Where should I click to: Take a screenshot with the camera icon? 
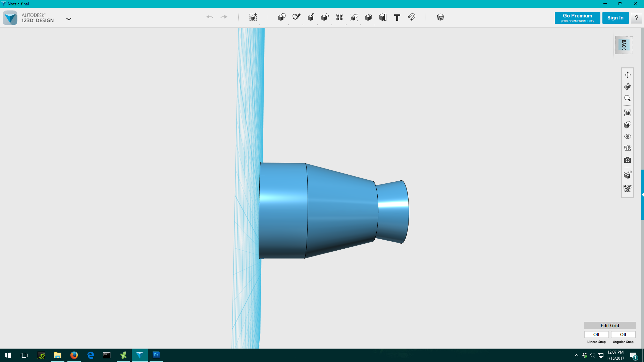coord(628,160)
